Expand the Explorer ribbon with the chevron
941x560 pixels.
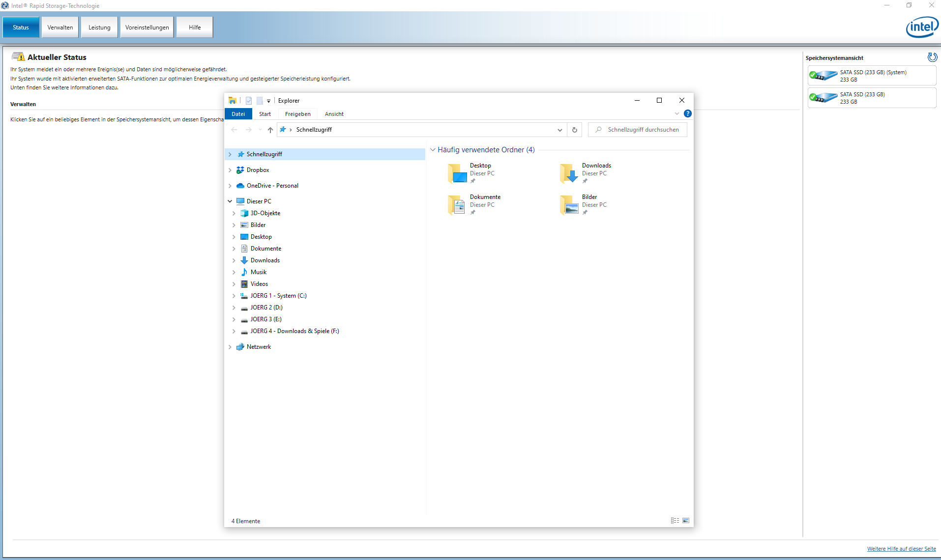point(677,113)
